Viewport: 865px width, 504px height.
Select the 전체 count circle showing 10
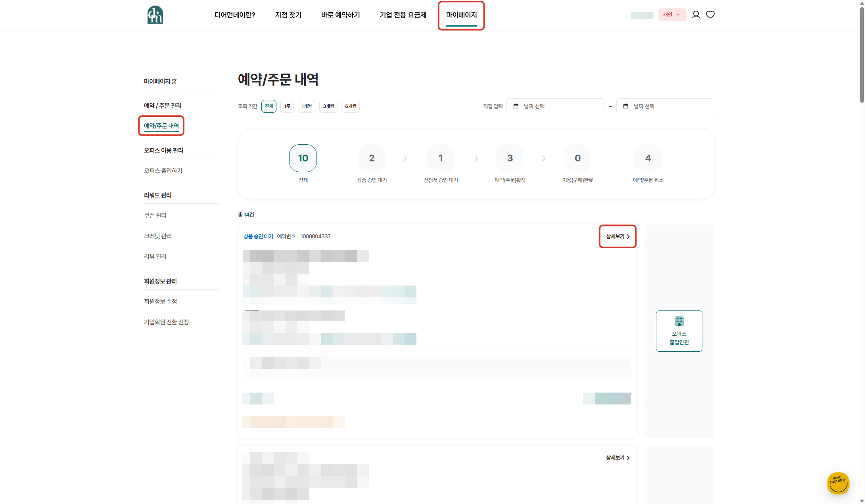(303, 158)
